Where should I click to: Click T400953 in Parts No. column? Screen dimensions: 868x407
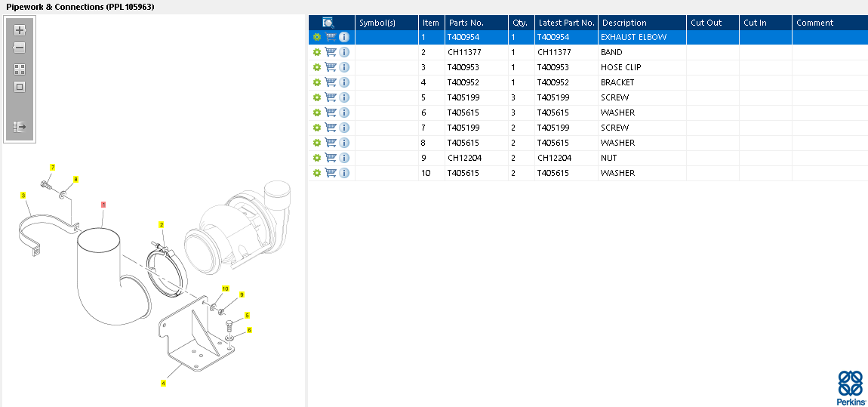(463, 67)
